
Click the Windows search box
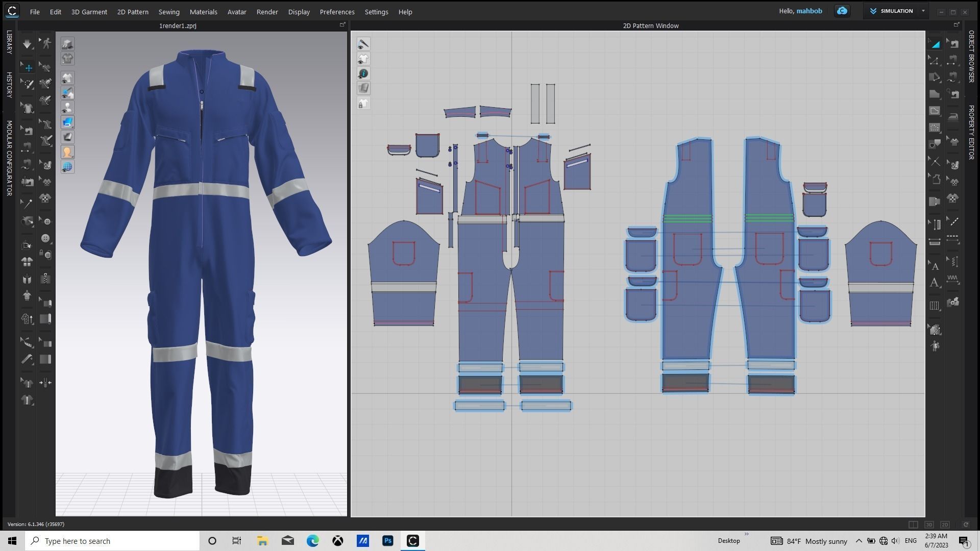(x=112, y=541)
